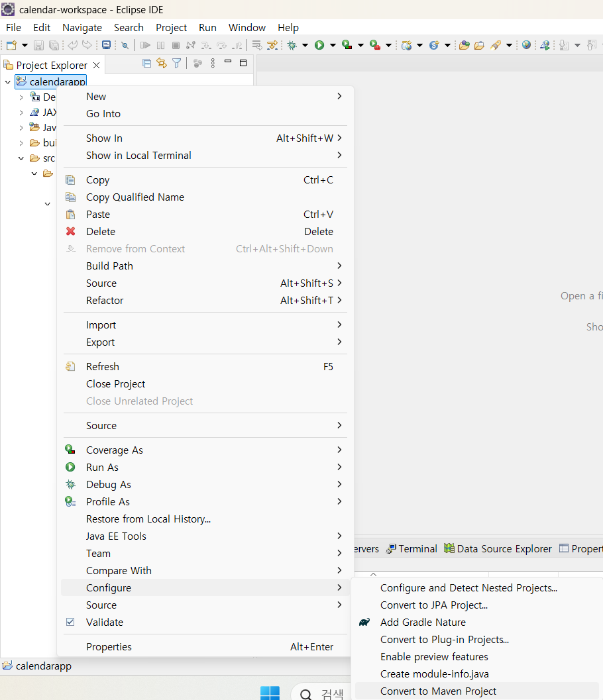Screen dimensions: 603x700
Task: Select Copy Qualified Name
Action: [x=205, y=197]
